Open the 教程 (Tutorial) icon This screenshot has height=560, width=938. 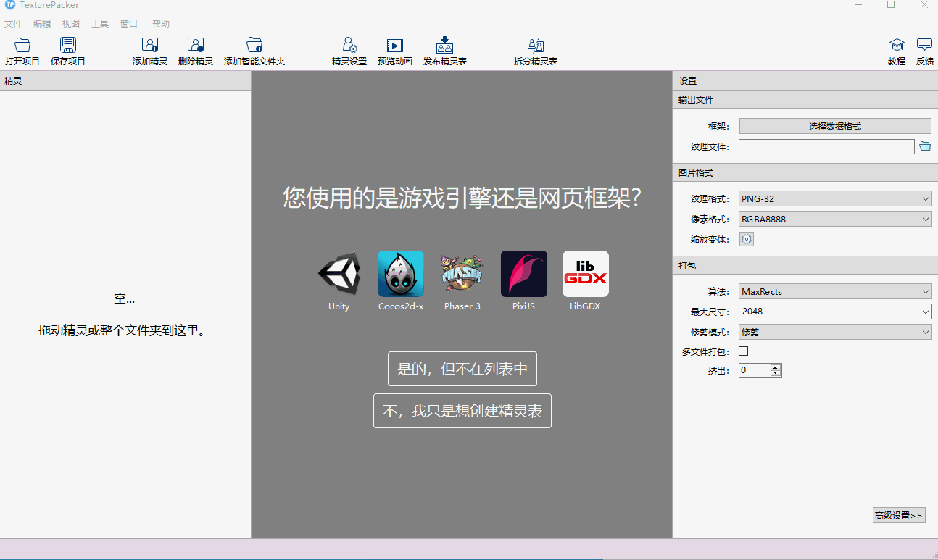point(897,45)
